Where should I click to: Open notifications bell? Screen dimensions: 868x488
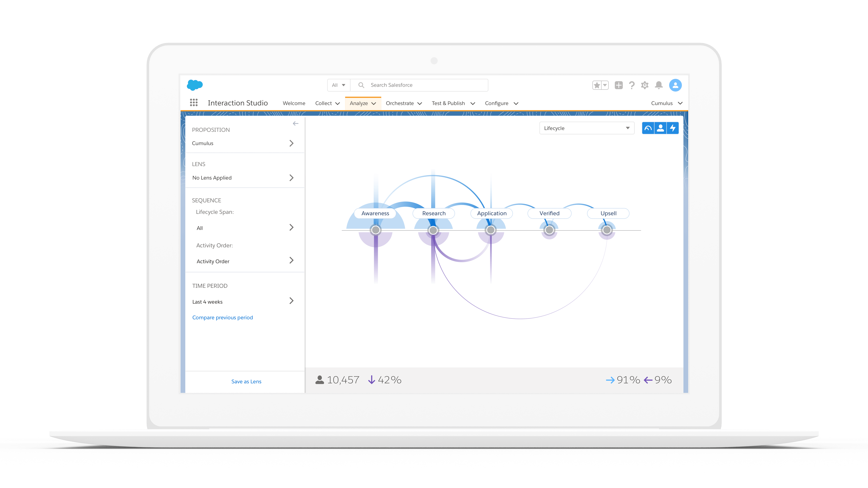pyautogui.click(x=659, y=85)
